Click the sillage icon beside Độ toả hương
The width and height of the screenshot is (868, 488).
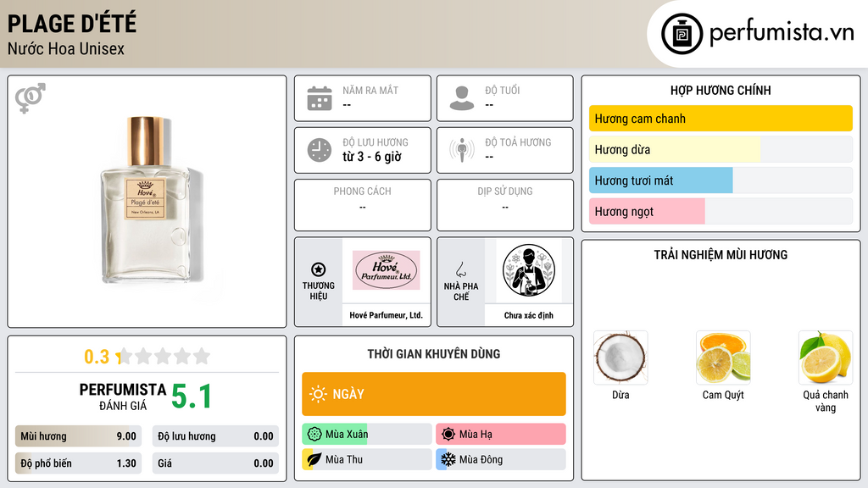(462, 150)
